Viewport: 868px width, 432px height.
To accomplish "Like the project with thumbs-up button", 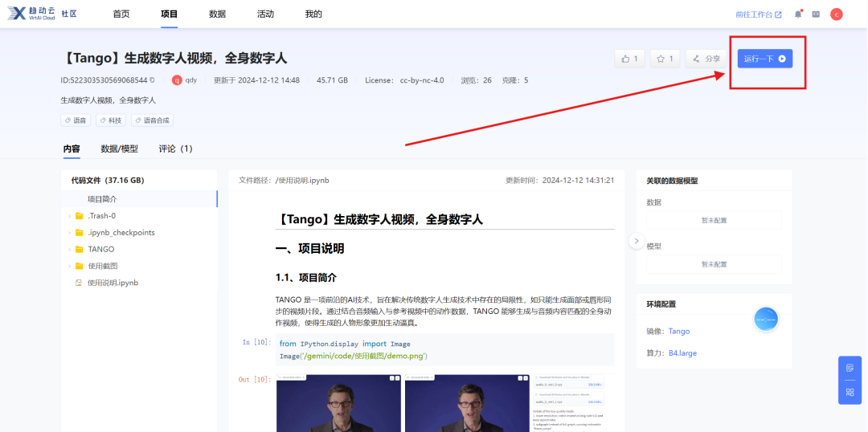I will point(629,59).
